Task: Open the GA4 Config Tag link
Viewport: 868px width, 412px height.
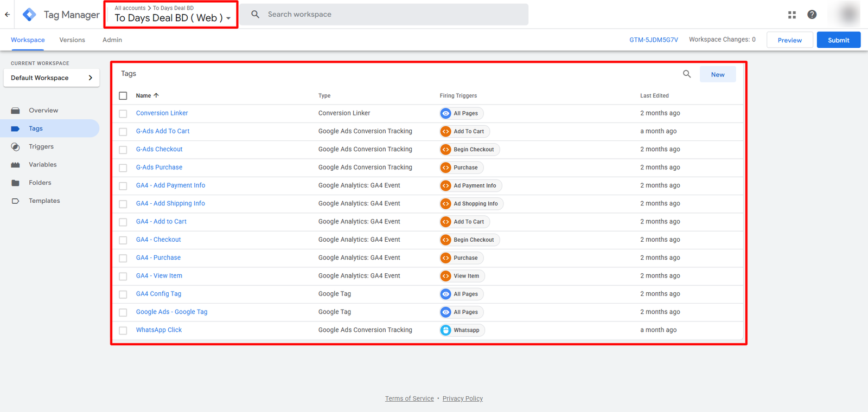Action: click(158, 294)
